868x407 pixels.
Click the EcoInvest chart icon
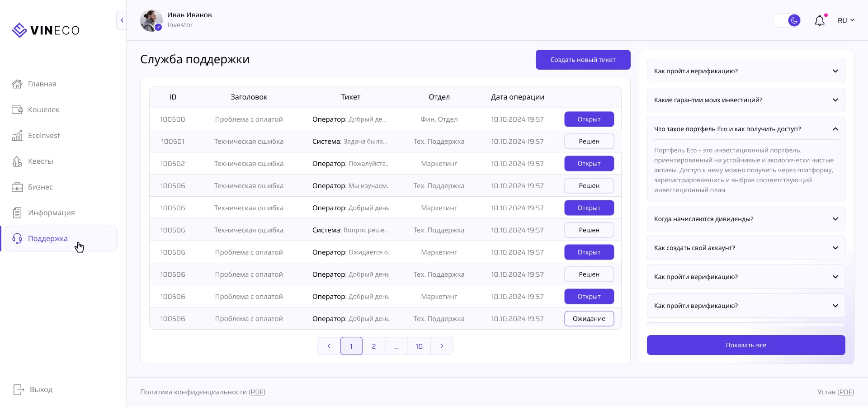tap(17, 136)
